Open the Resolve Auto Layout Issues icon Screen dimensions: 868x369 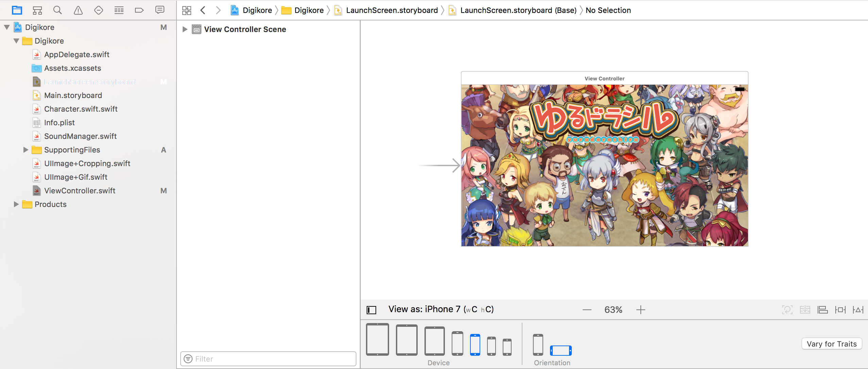click(x=858, y=310)
